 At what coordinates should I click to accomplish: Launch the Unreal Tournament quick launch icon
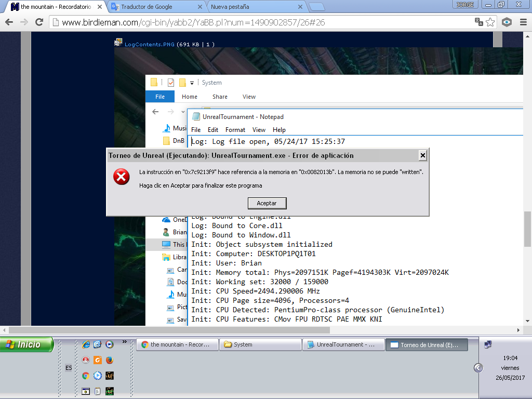coord(109,376)
